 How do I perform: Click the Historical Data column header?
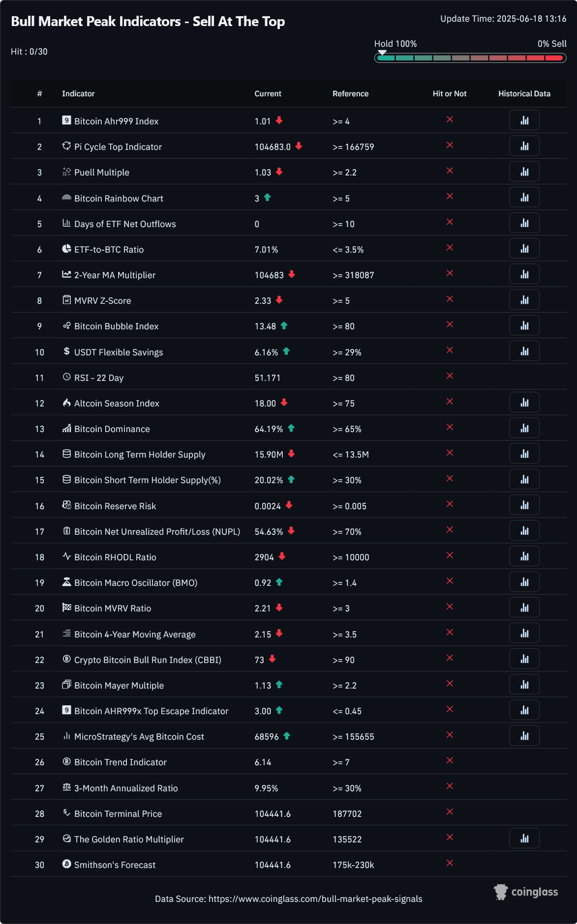(524, 93)
